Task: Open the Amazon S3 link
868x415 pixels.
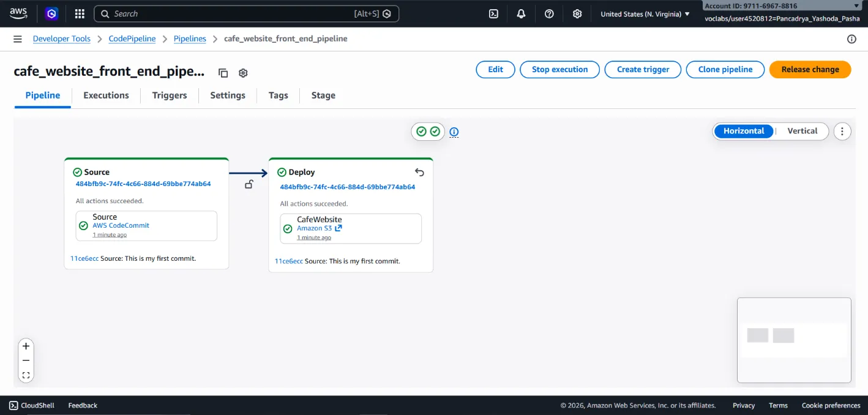Action: (x=314, y=228)
